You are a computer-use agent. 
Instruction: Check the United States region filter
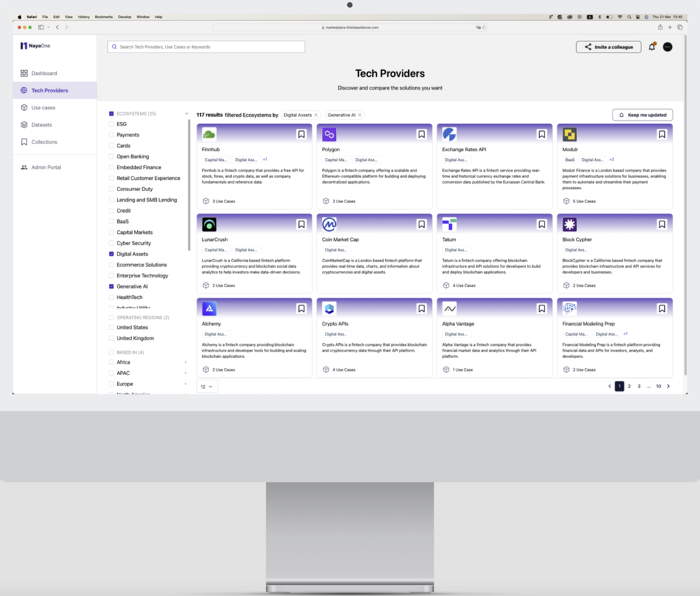pos(111,328)
